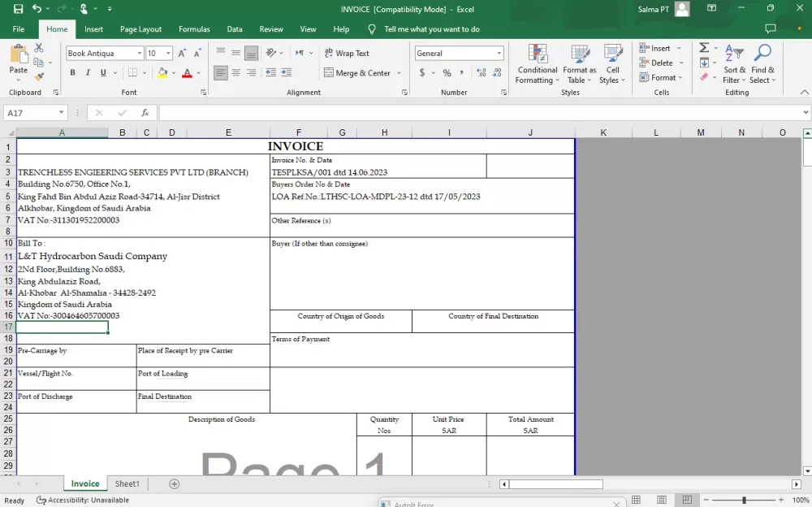Switch to the Page Layout tab

140,29
